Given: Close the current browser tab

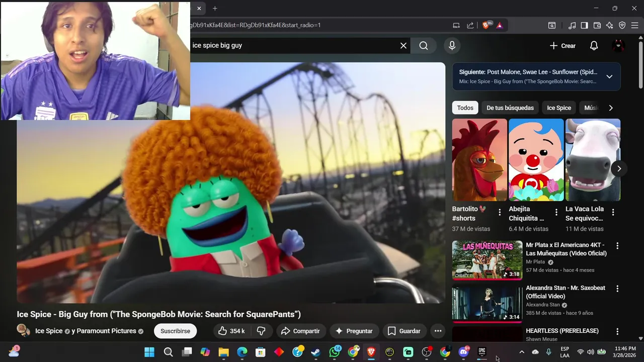Looking at the screenshot, I should tap(199, 9).
